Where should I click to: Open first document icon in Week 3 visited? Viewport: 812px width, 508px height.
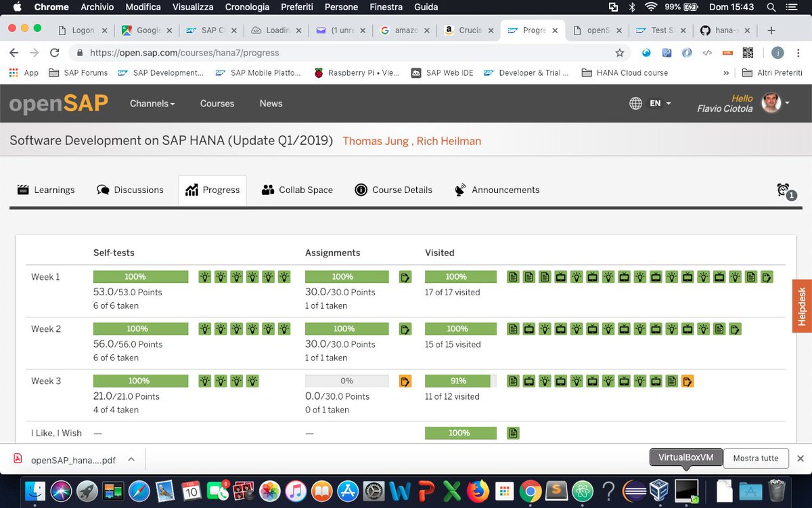tap(513, 381)
